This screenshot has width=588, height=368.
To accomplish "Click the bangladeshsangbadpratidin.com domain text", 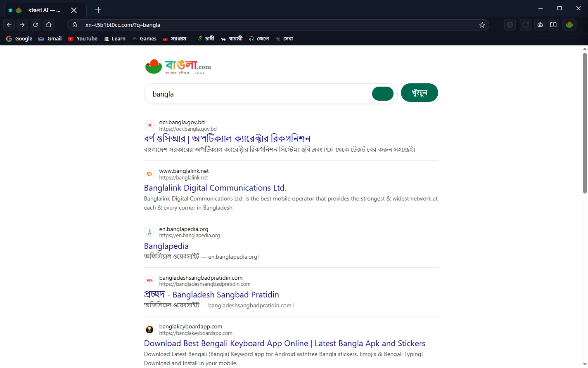I will [201, 278].
